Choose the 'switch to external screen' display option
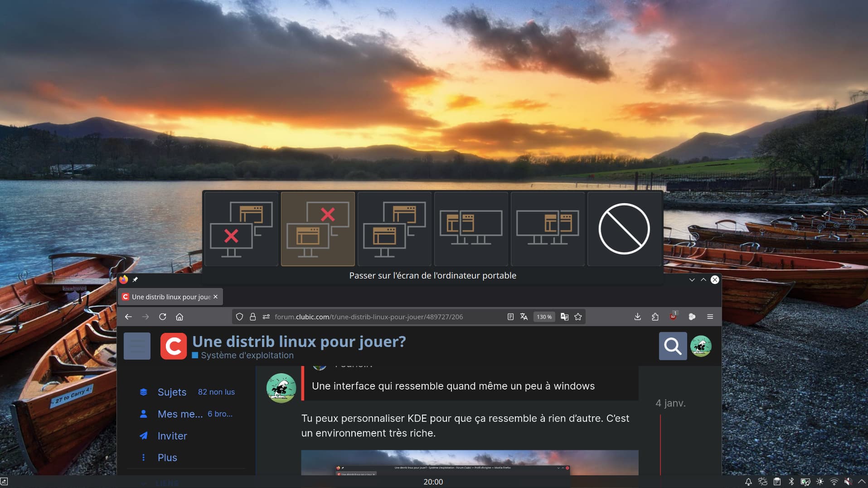The image size is (868, 488). point(241,229)
